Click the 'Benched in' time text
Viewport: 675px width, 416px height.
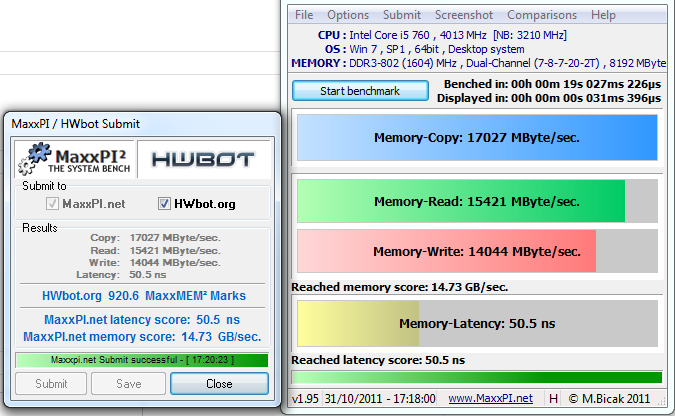tap(552, 84)
